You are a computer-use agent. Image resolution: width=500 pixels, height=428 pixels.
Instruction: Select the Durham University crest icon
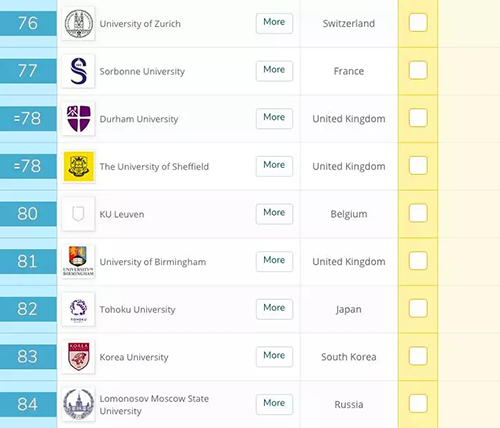point(78,119)
